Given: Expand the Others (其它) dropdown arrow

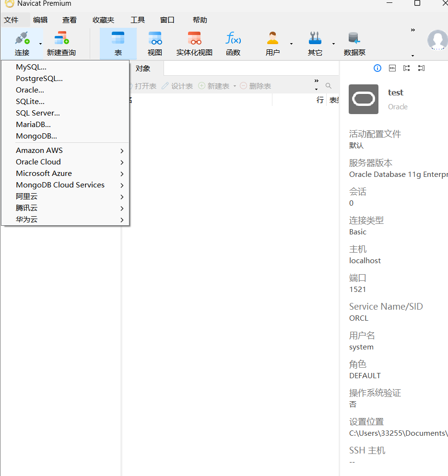Looking at the screenshot, I should [333, 44].
